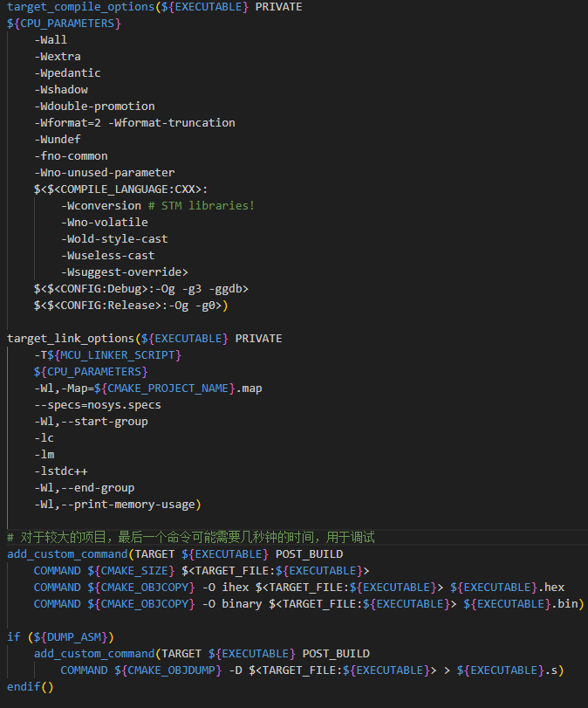Click the --specs=nosys.specs option

coord(98,405)
